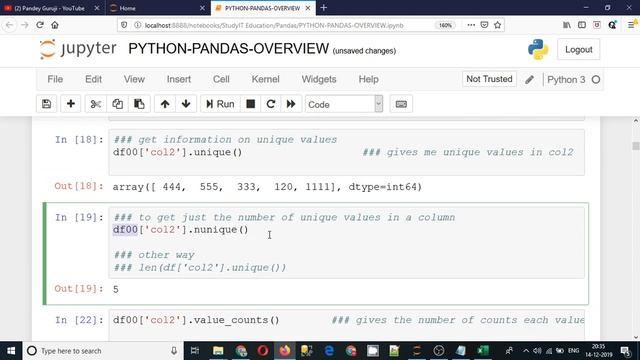Paste cells below icon

click(139, 104)
